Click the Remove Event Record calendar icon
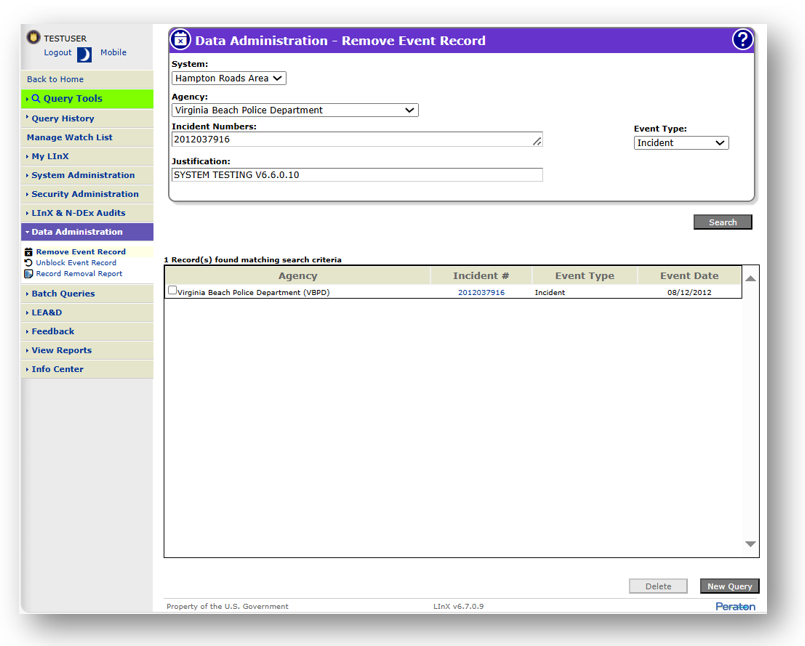The image size is (805, 646). [x=29, y=252]
